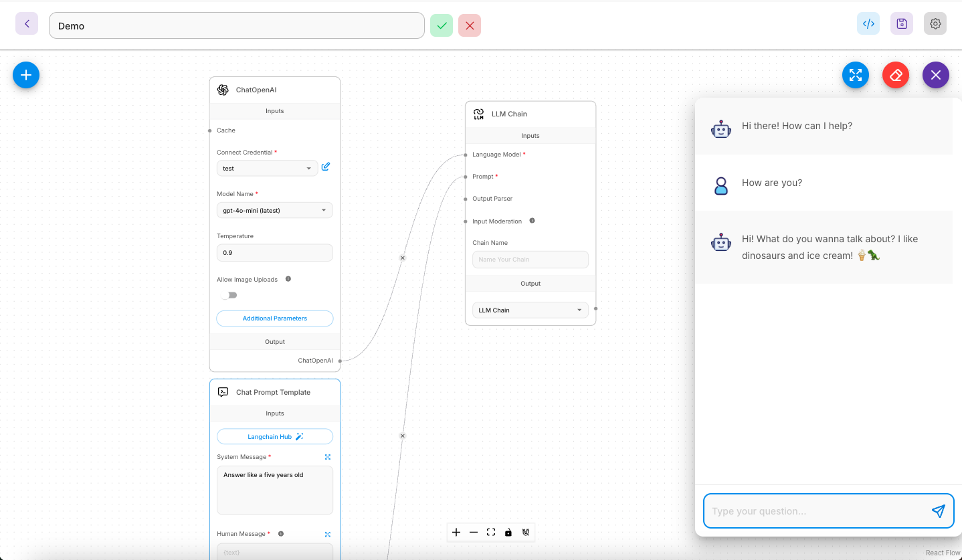Click the Temperature field with 0.9
The height and width of the screenshot is (560, 962).
[275, 253]
